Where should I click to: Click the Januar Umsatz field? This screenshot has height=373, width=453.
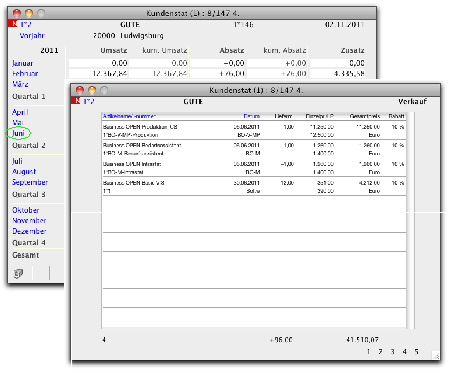[99, 63]
